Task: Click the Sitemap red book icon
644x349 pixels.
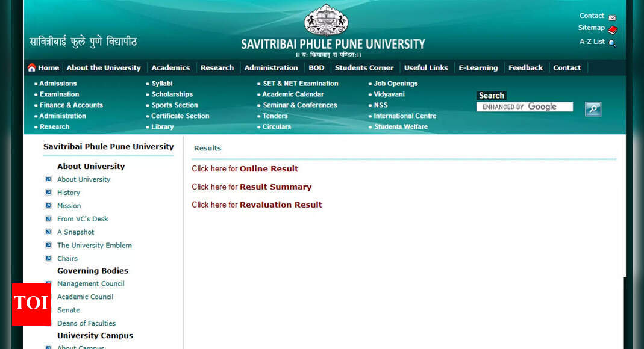Action: pos(613,29)
